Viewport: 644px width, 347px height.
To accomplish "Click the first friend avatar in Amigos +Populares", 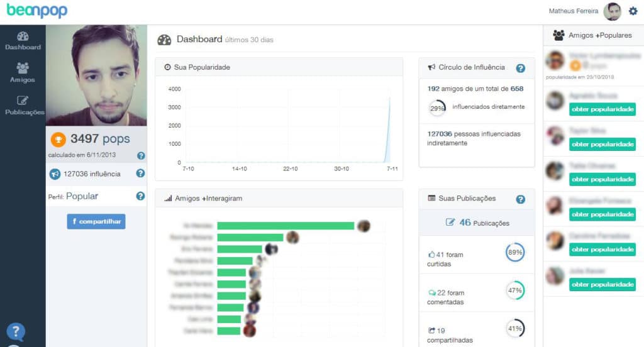I will point(555,60).
